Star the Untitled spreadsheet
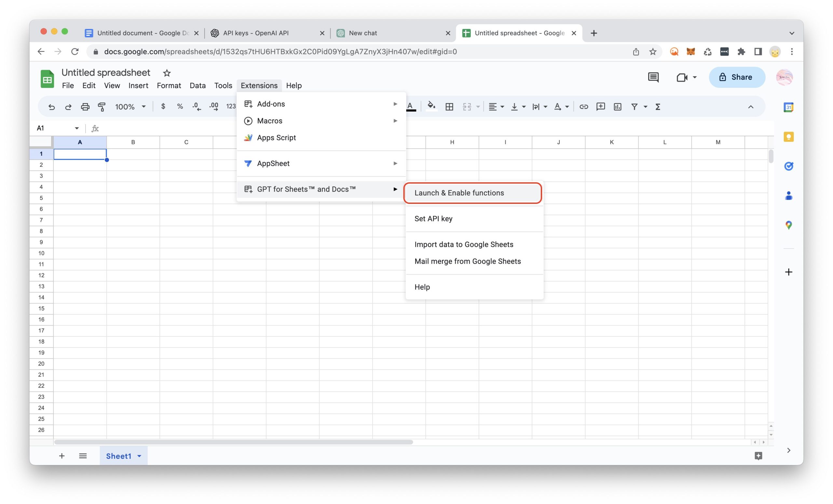Screen dimensions: 833x504 click(167, 73)
